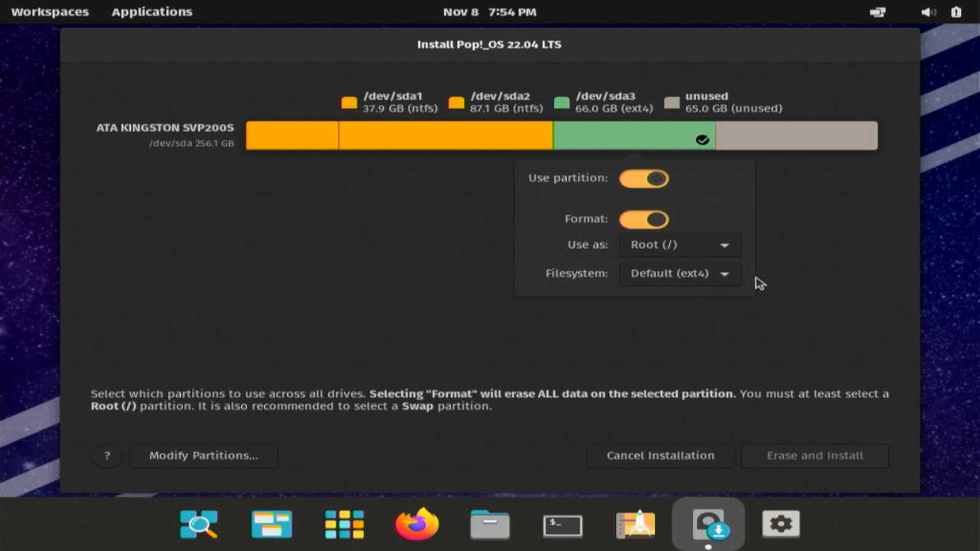Click the "65.0 GB (unused)" size text
The image size is (980, 551).
[x=734, y=108]
